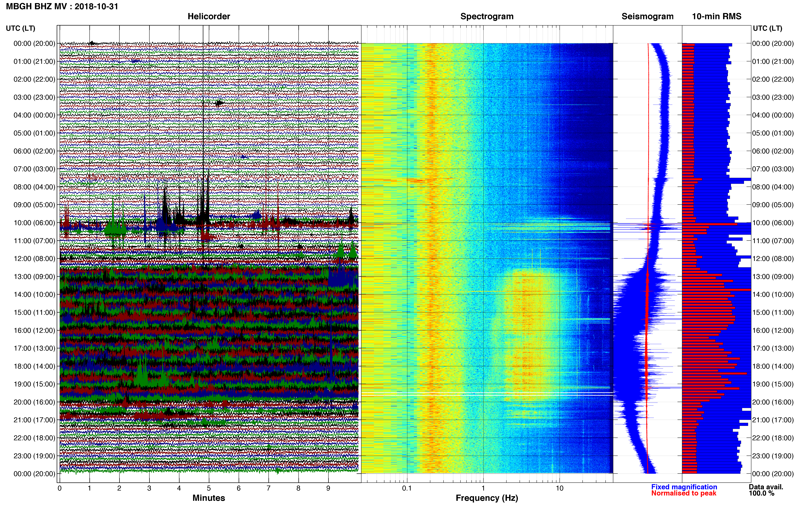Click the blue Fixed magnification legend text

click(x=684, y=487)
